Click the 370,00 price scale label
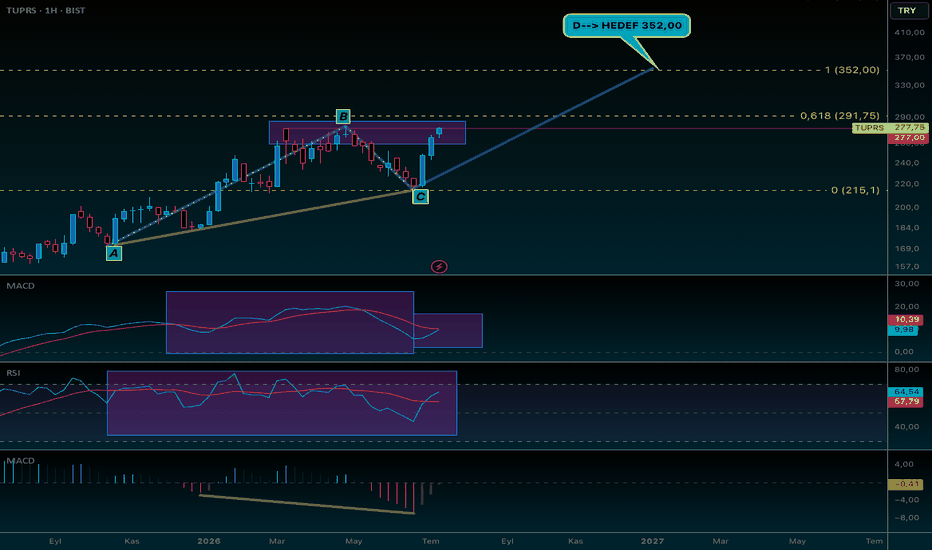Image resolution: width=932 pixels, height=550 pixels. (909, 58)
